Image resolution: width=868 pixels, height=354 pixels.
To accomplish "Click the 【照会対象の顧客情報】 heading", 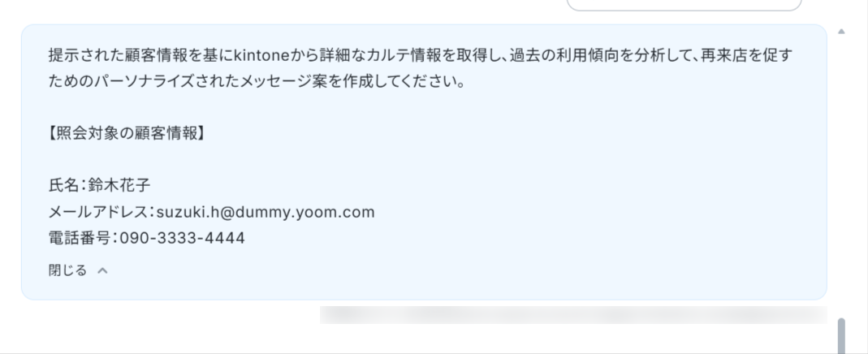I will [127, 133].
